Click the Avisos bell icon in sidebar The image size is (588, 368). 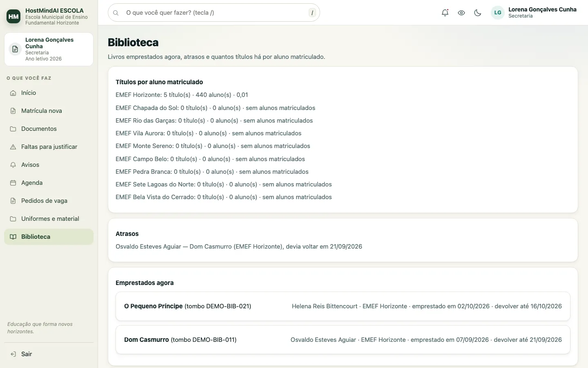pyautogui.click(x=13, y=165)
